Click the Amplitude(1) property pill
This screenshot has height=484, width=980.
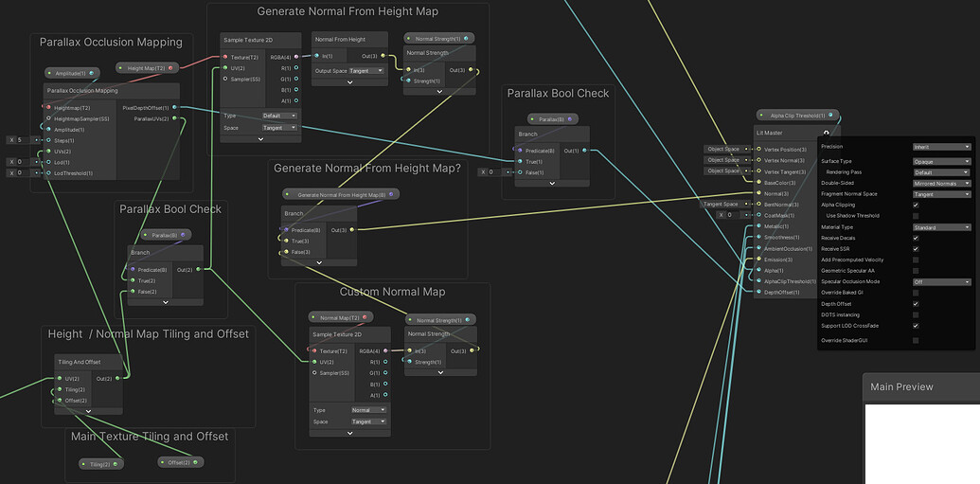tap(73, 73)
